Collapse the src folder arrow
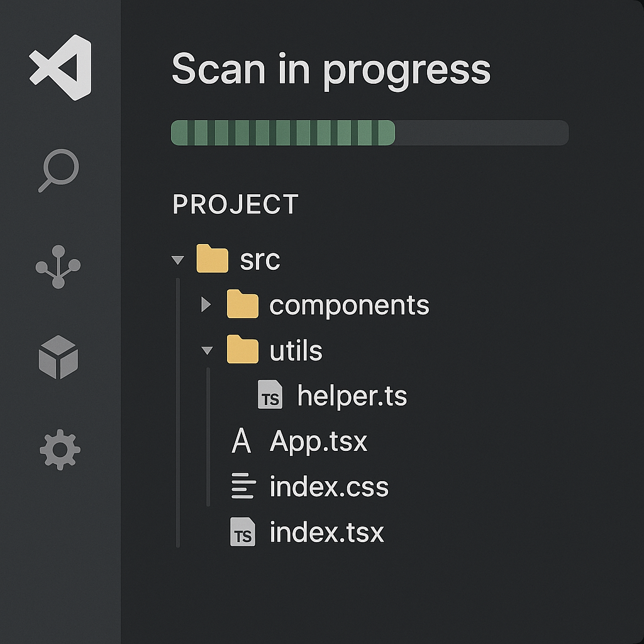This screenshot has width=644, height=644. [x=178, y=260]
